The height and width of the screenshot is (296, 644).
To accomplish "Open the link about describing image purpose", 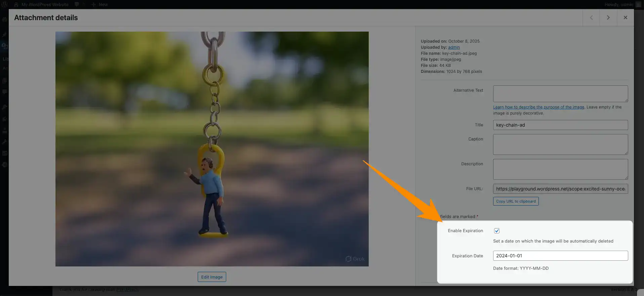I will click(x=538, y=107).
